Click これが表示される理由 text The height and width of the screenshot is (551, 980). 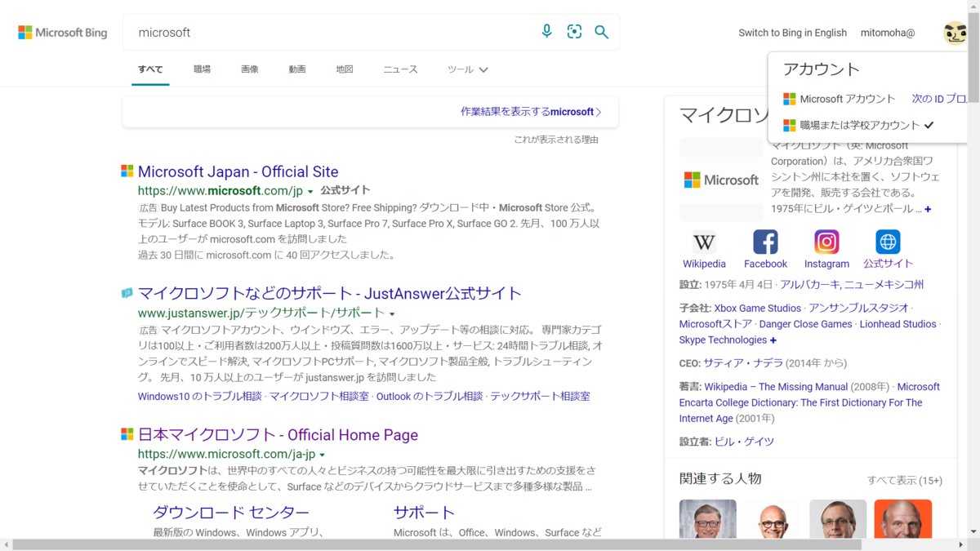(556, 140)
